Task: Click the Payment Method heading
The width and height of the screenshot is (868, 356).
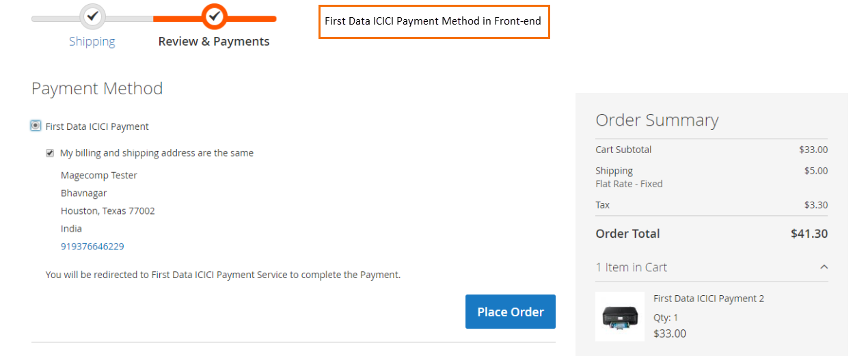Action: point(97,89)
